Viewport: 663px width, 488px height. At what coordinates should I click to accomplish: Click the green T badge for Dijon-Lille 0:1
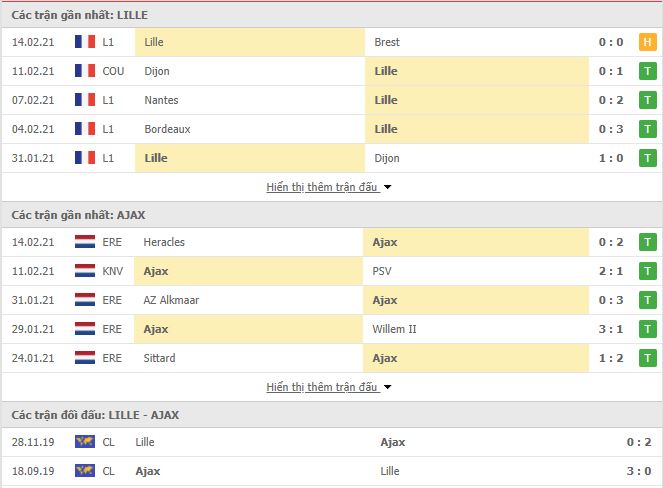(x=647, y=71)
